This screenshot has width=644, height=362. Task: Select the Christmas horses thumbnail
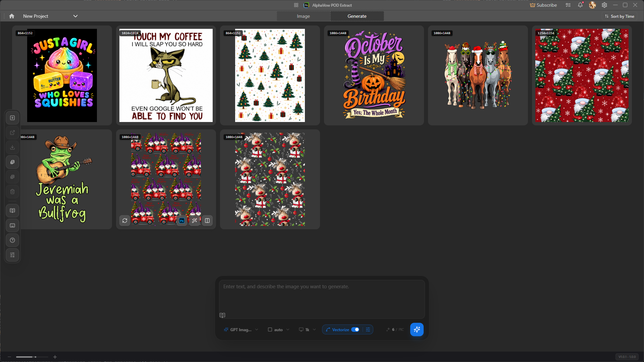(x=478, y=75)
